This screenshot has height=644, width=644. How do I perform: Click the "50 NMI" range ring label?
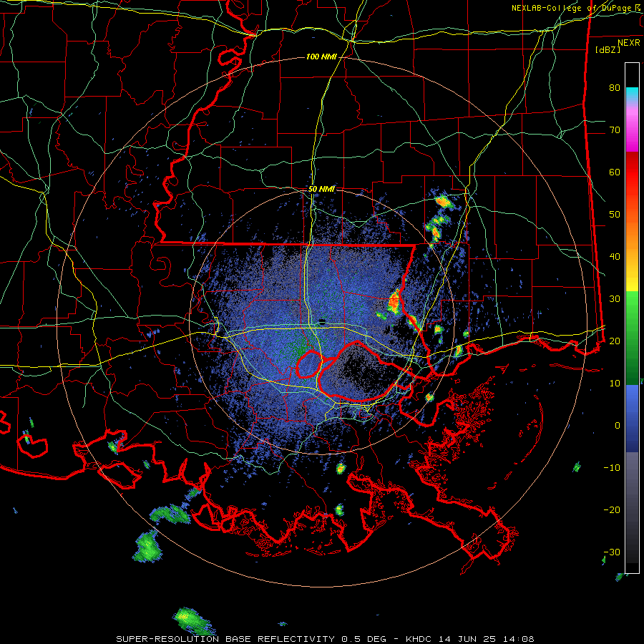[x=321, y=190]
